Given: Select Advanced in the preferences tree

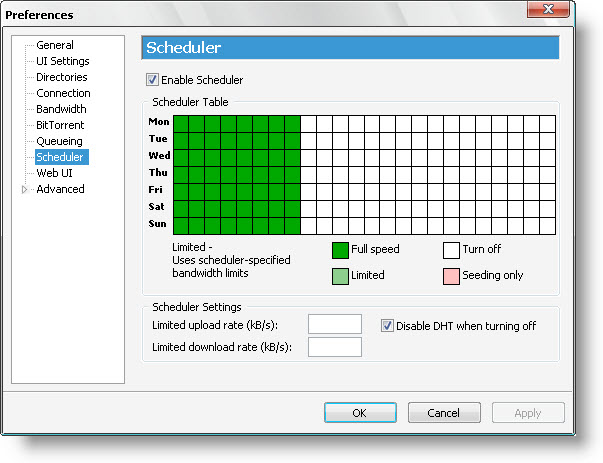Looking at the screenshot, I should [60, 189].
